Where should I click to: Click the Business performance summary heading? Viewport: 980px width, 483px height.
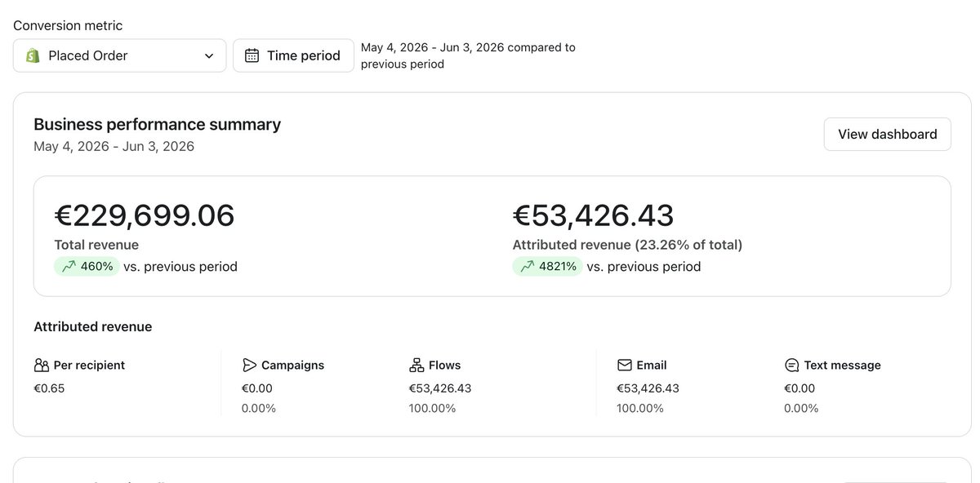tap(157, 124)
